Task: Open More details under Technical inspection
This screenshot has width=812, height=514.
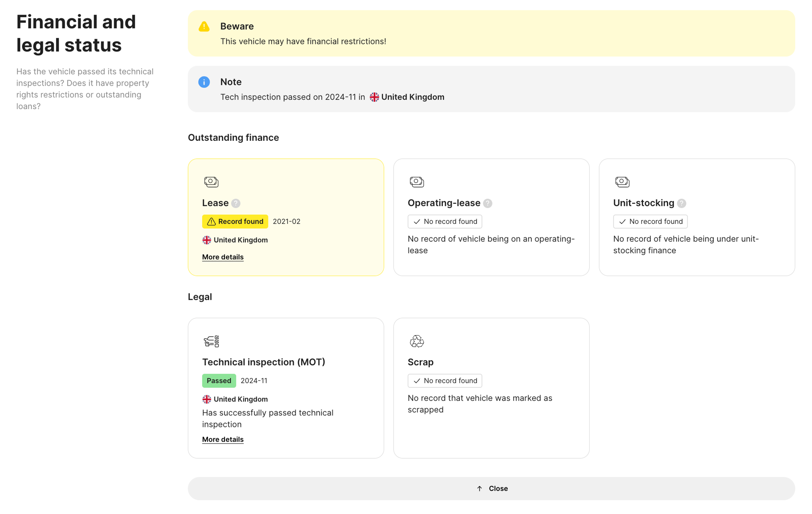Action: 222,439
